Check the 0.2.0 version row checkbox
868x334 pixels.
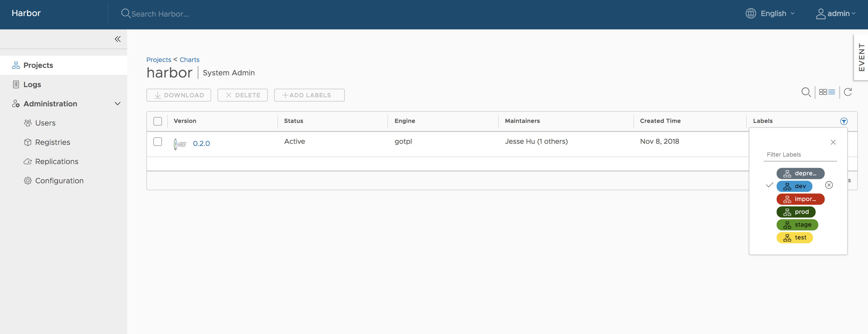coord(157,142)
